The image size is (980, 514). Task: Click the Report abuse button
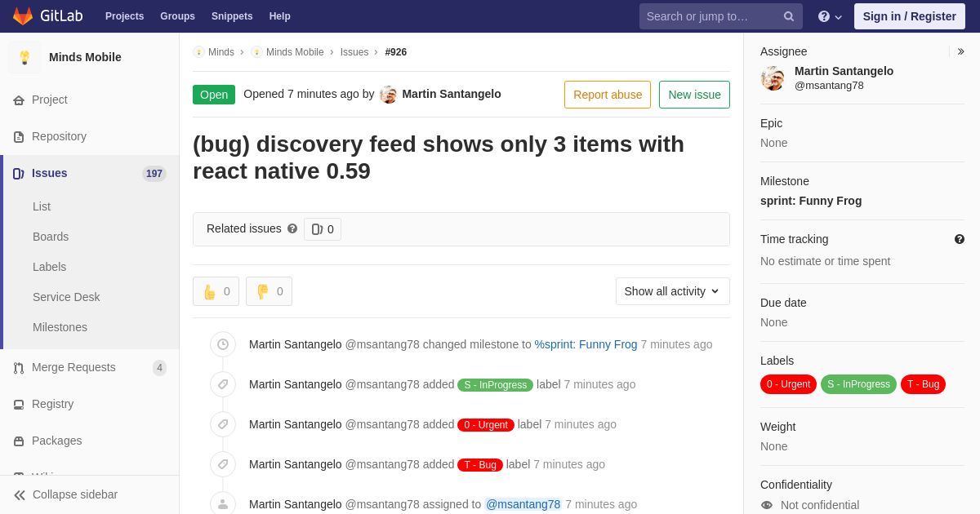coord(608,95)
